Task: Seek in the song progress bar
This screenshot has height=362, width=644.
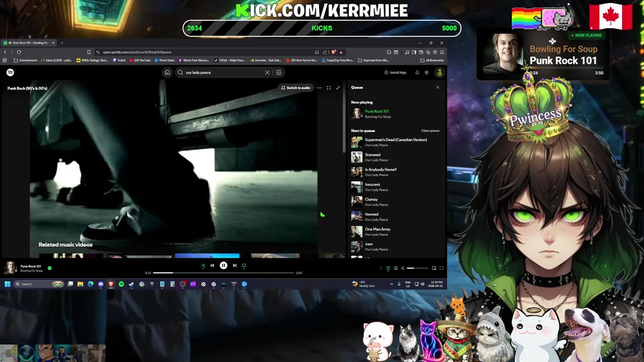Action: click(223, 273)
